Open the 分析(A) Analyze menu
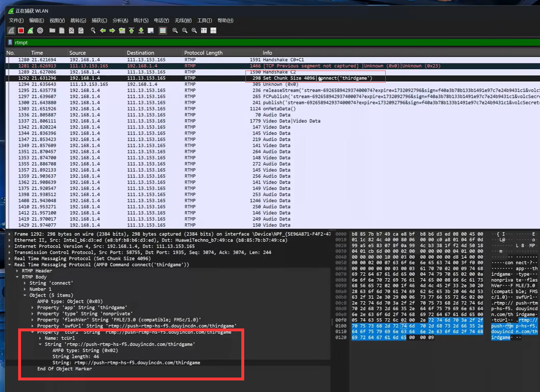Viewport: 540px width, 392px height. coord(120,21)
